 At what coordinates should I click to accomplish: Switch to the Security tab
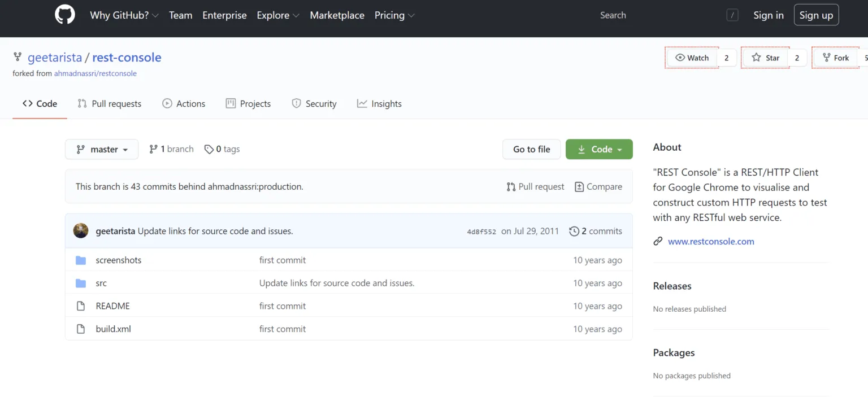pyautogui.click(x=314, y=104)
